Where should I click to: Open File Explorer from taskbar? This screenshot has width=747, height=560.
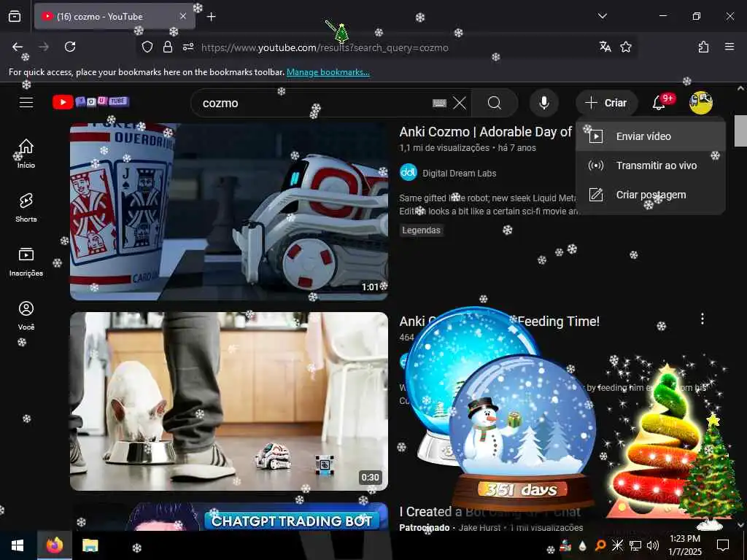pyautogui.click(x=90, y=545)
